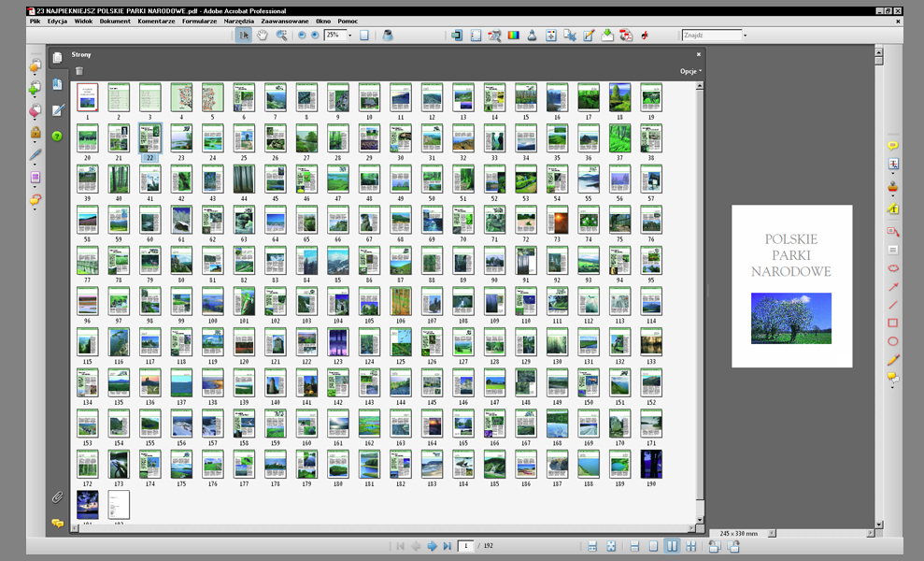Open the Narzędzia menu
The height and width of the screenshot is (561, 924).
[x=238, y=22]
